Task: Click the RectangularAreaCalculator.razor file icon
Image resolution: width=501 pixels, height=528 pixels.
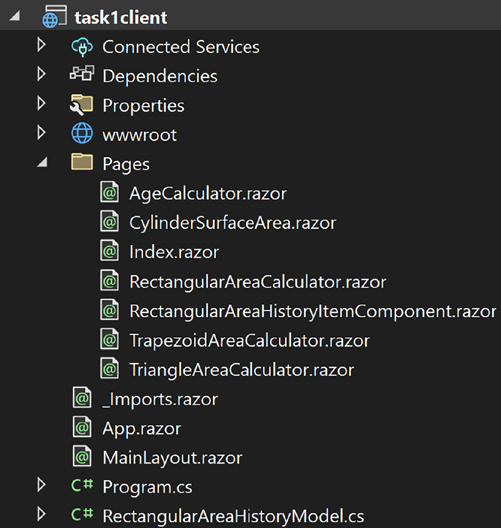Action: click(109, 280)
